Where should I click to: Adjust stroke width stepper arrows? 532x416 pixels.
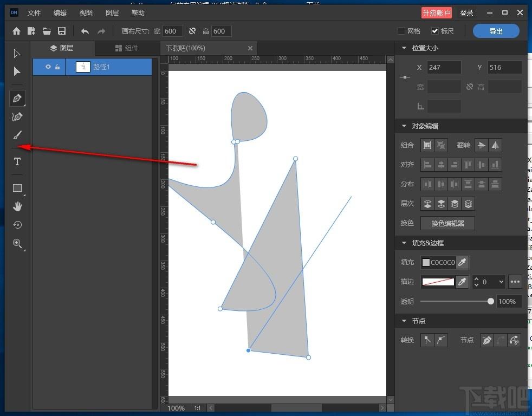[x=476, y=282]
